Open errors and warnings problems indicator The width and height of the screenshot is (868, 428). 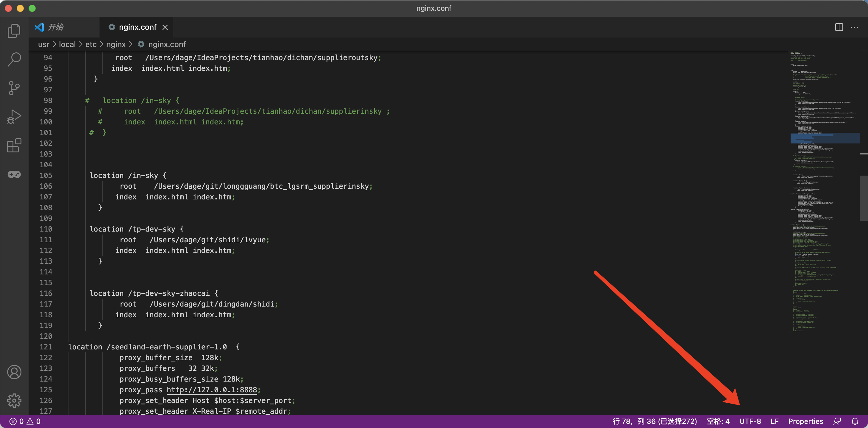25,421
